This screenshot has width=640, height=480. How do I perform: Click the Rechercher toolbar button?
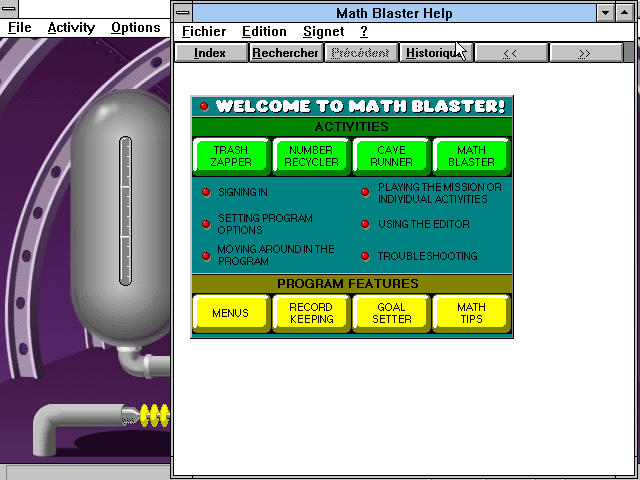pos(285,53)
